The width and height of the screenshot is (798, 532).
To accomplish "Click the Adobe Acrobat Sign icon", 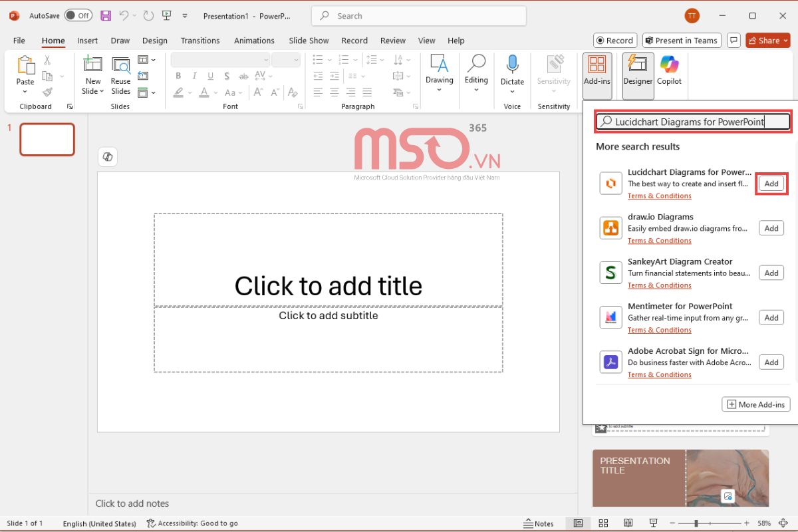I will point(610,362).
